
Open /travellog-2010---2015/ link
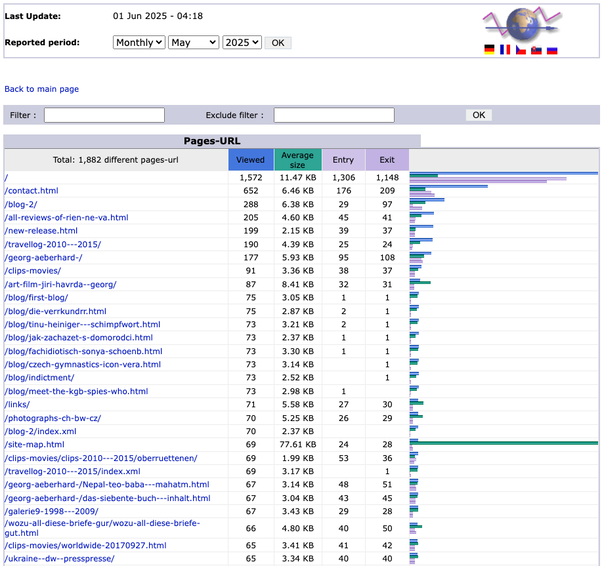click(x=53, y=244)
